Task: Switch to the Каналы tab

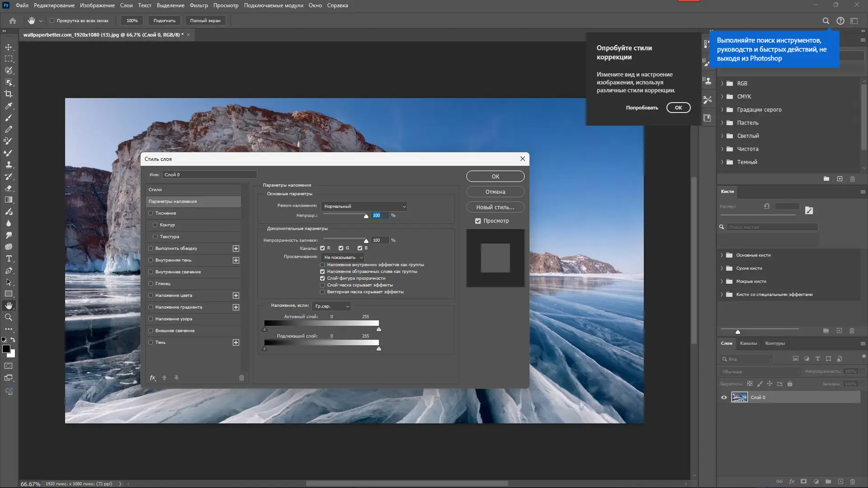Action: tap(748, 343)
